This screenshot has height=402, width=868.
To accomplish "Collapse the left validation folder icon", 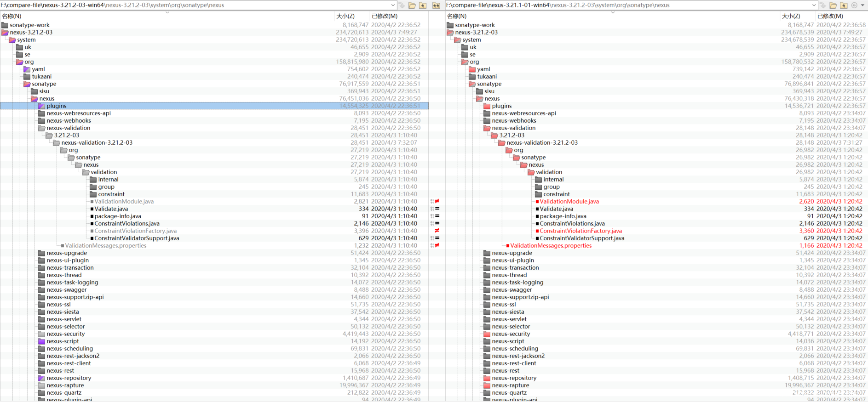I will click(x=86, y=172).
